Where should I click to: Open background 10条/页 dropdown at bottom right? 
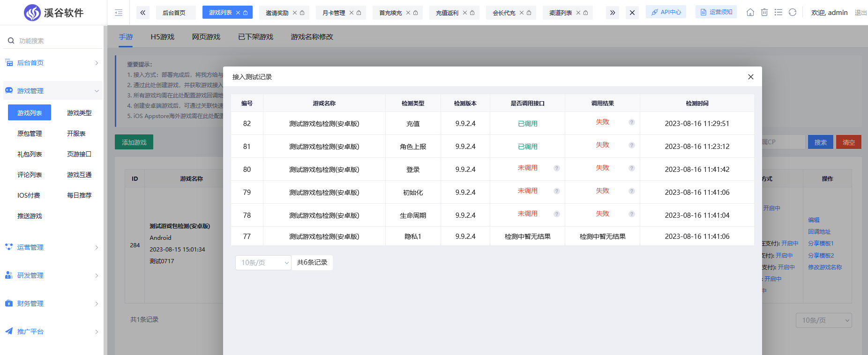[x=824, y=320]
